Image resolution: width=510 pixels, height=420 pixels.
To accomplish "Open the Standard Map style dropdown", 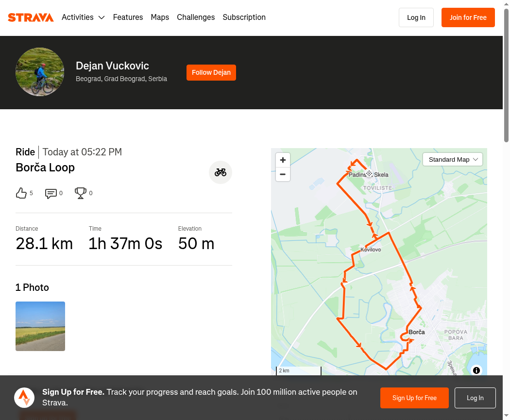I will (x=452, y=160).
